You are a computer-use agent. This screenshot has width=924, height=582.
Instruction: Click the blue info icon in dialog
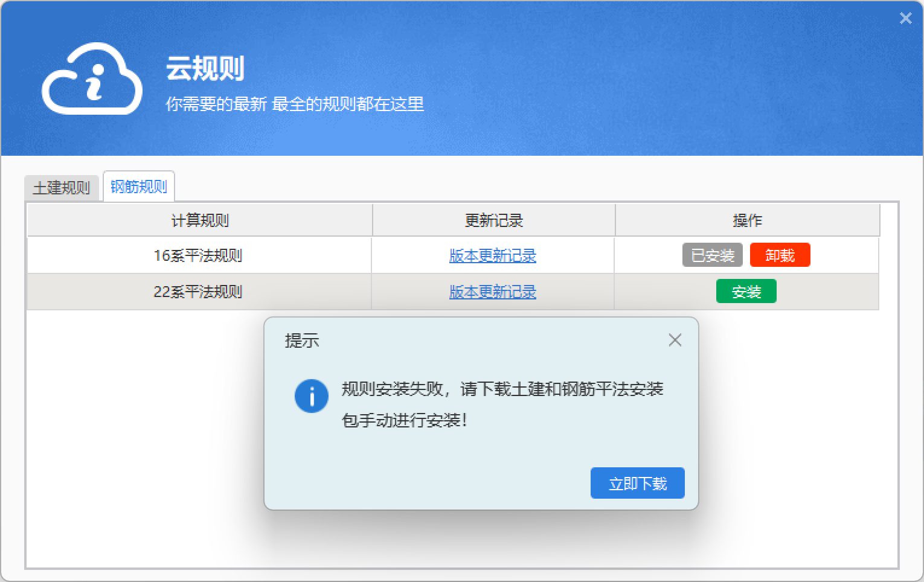312,396
